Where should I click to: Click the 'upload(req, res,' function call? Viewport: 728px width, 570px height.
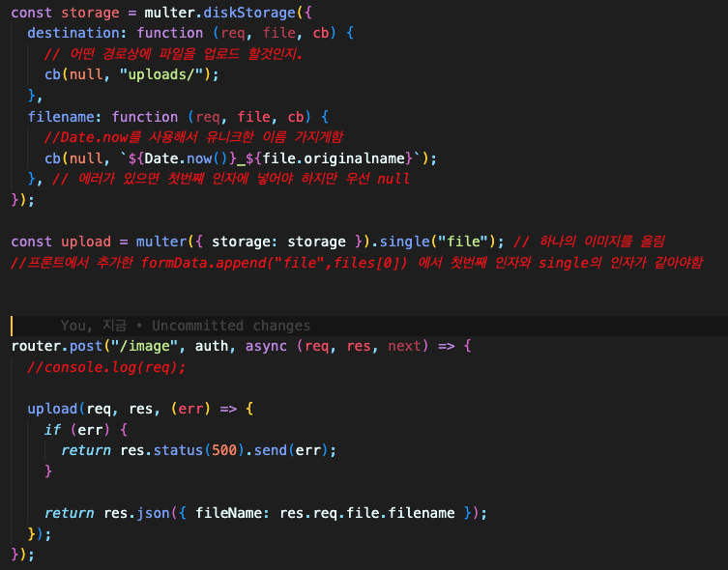94,409
